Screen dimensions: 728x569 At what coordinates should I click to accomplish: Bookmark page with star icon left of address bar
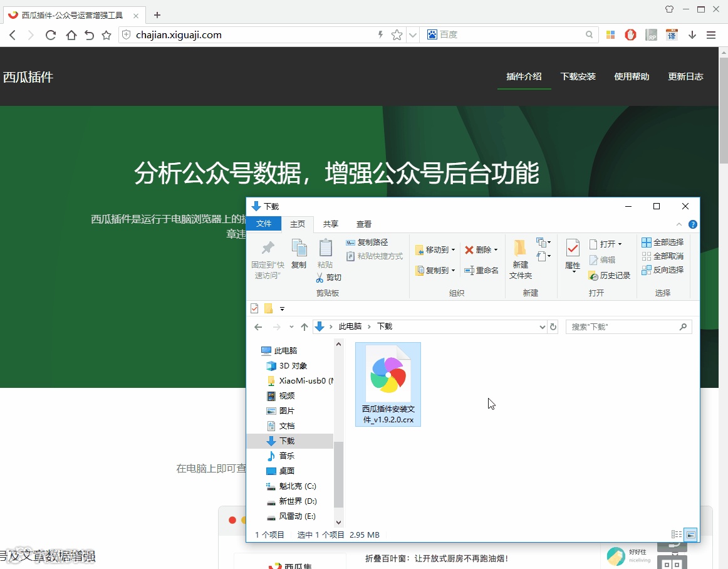tap(107, 35)
